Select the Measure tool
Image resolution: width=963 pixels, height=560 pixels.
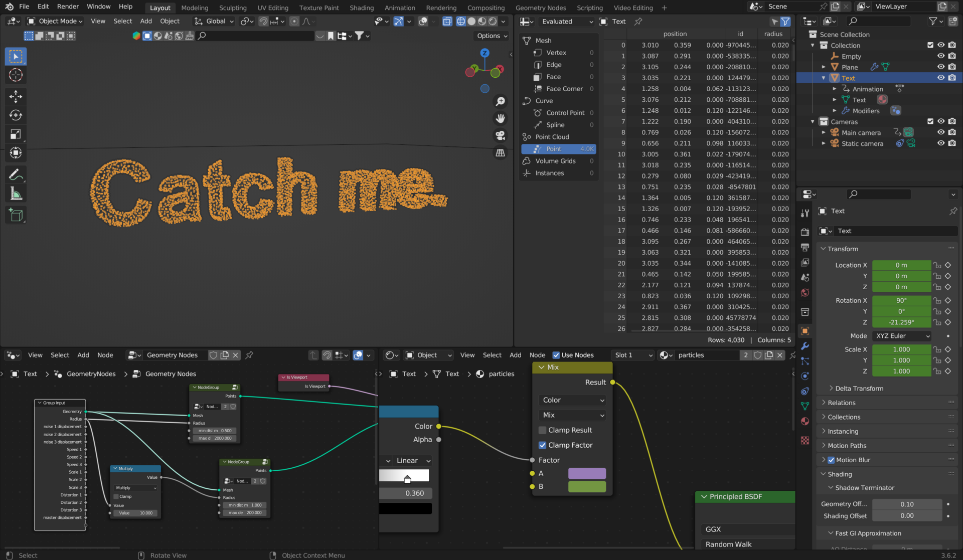click(x=16, y=194)
